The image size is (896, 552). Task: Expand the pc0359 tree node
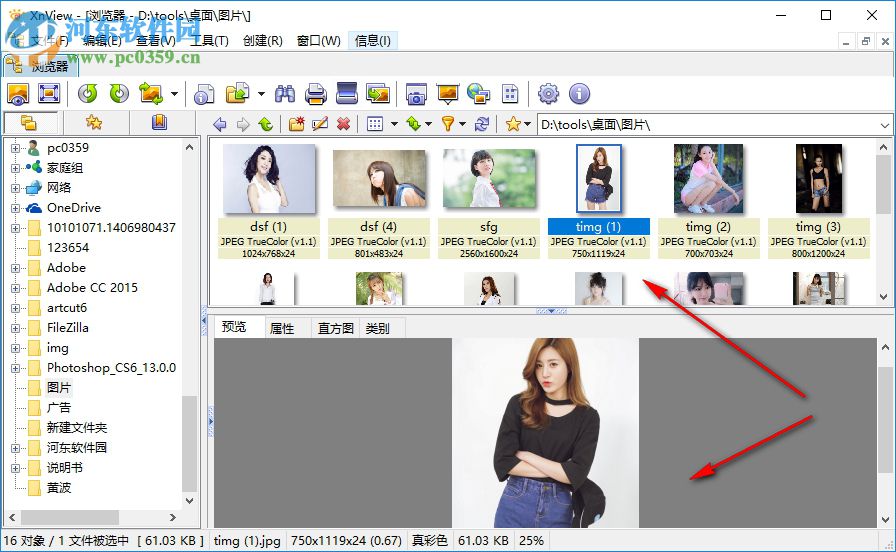[15, 148]
